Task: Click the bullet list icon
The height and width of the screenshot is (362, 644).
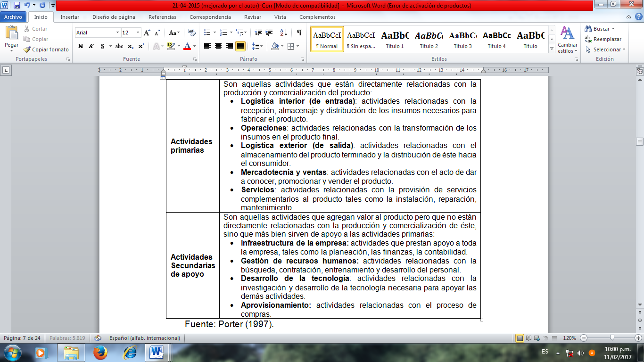Action: pos(207,33)
